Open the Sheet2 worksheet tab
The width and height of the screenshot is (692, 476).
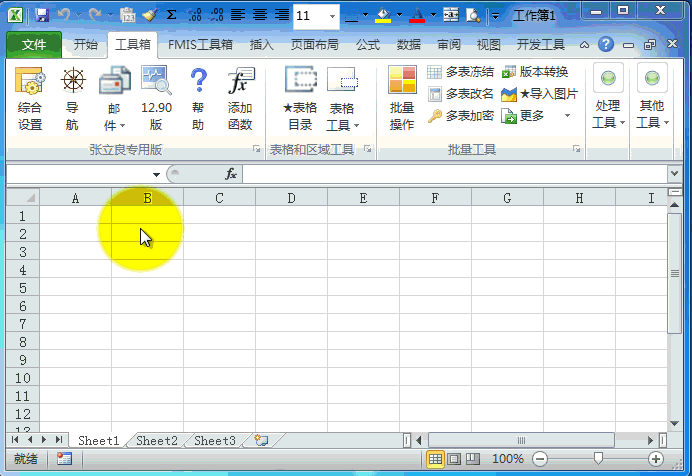tap(157, 440)
